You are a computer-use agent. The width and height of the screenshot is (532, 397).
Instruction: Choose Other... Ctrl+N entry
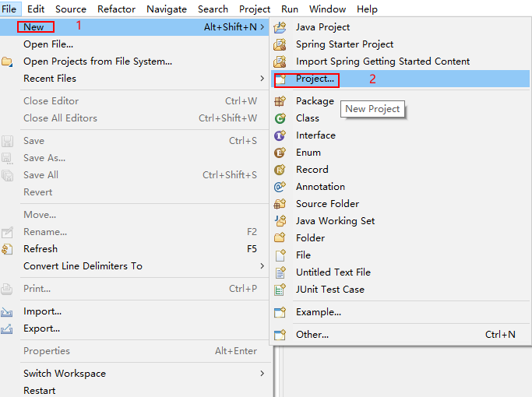tap(400, 335)
